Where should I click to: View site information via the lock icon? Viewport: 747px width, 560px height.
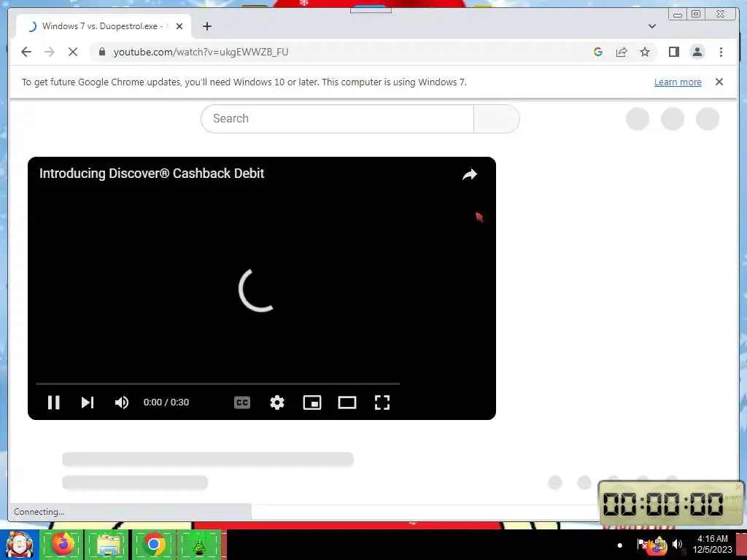(102, 52)
